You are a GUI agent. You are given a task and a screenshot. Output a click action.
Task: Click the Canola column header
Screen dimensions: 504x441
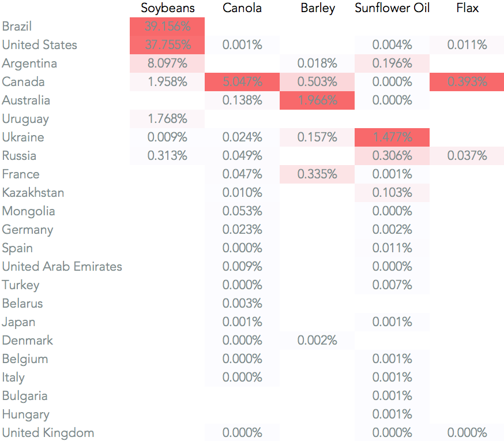tap(242, 8)
